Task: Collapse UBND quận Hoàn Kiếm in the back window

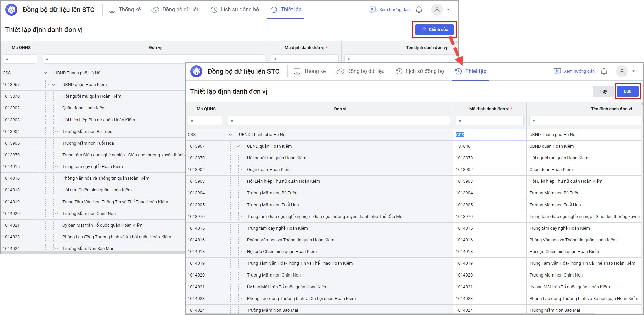Action: point(53,85)
